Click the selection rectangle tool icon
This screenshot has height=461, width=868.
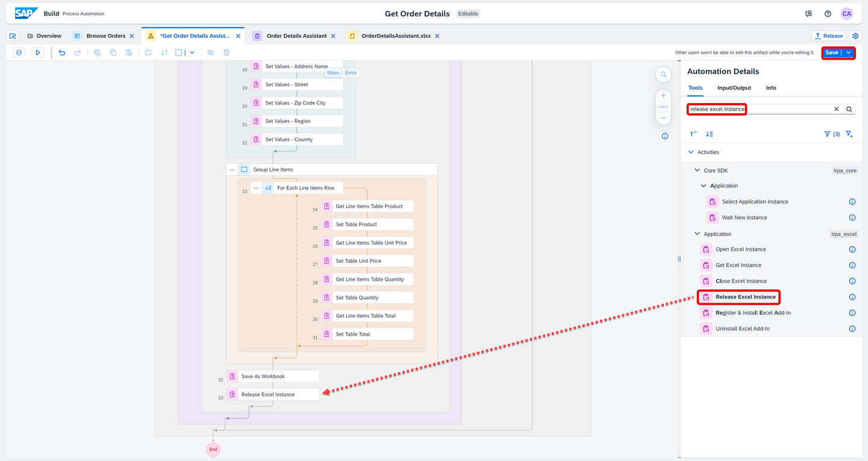179,52
